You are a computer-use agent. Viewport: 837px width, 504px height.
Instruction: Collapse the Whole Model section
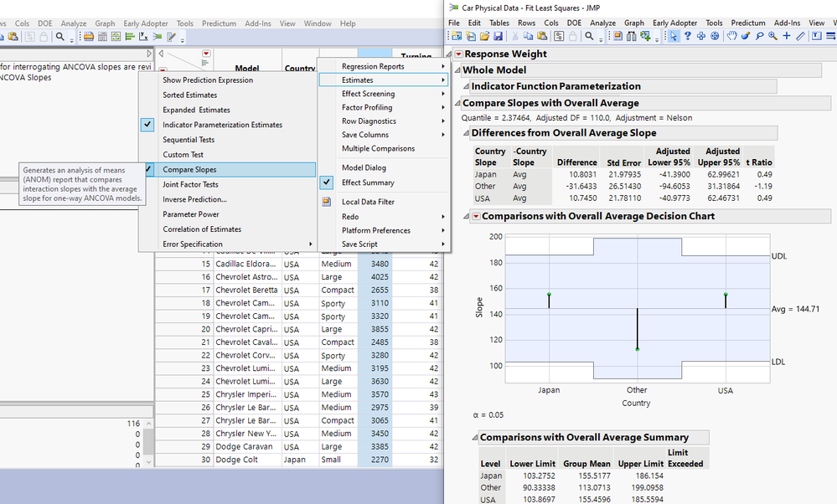click(x=457, y=70)
